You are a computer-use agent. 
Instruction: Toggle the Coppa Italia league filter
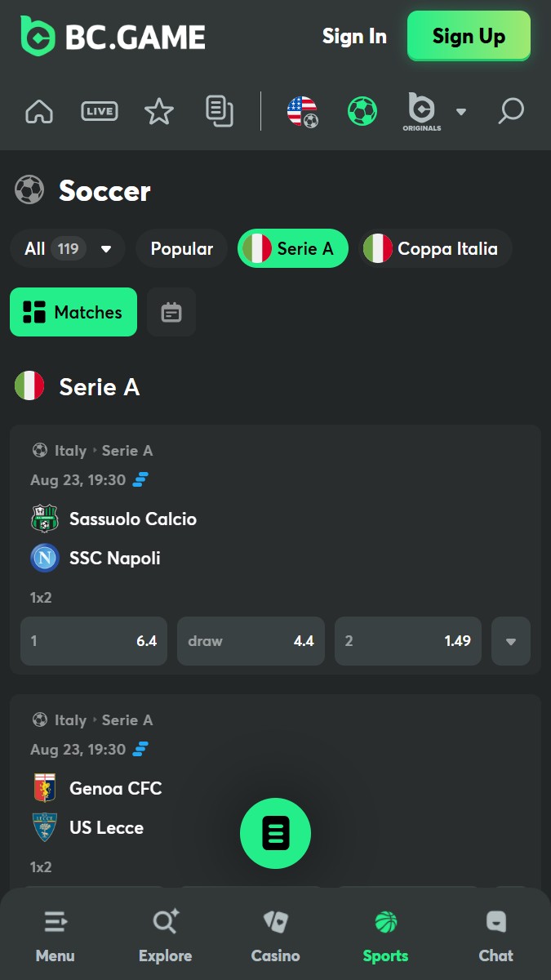(x=436, y=248)
